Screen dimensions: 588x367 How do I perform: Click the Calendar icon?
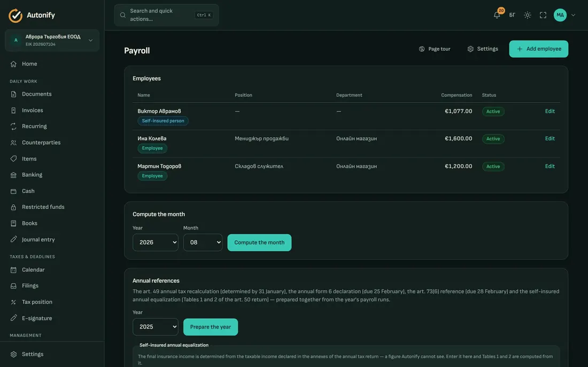tap(13, 270)
